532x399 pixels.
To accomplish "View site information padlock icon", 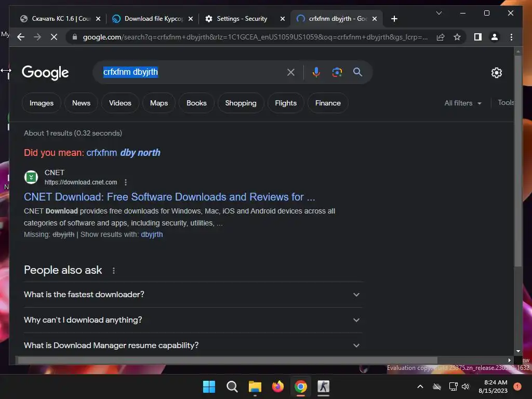I will (x=75, y=37).
